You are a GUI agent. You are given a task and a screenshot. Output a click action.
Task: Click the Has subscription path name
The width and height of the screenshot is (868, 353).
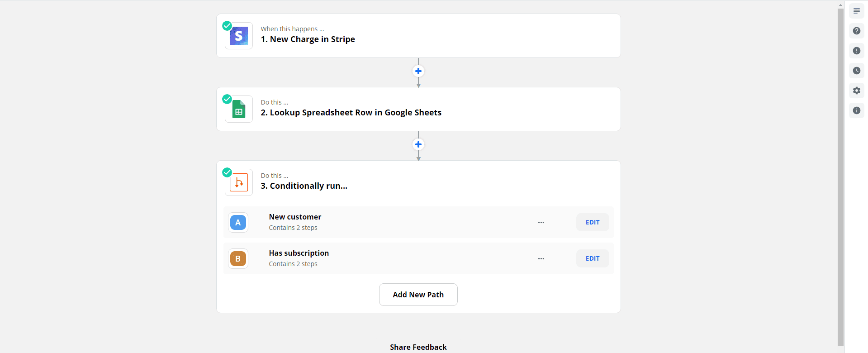tap(299, 253)
